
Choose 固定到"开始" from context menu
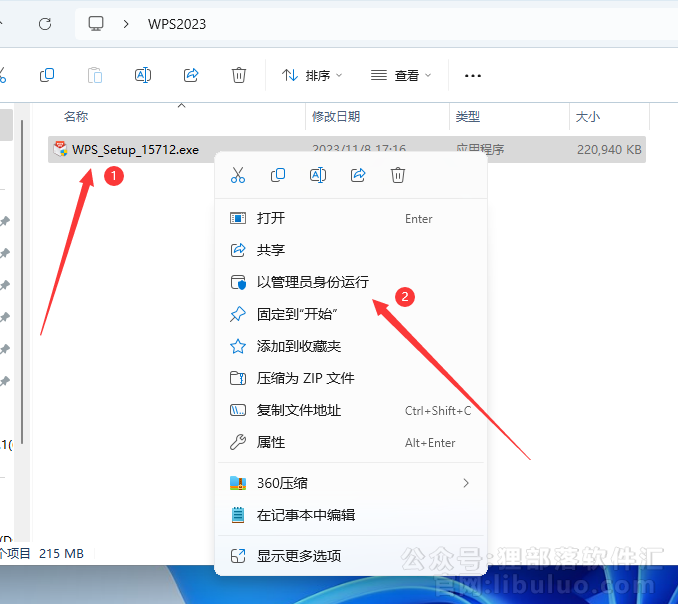coord(351,314)
